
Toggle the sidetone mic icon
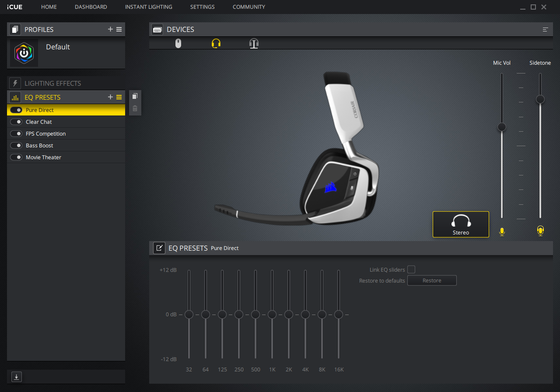point(540,231)
